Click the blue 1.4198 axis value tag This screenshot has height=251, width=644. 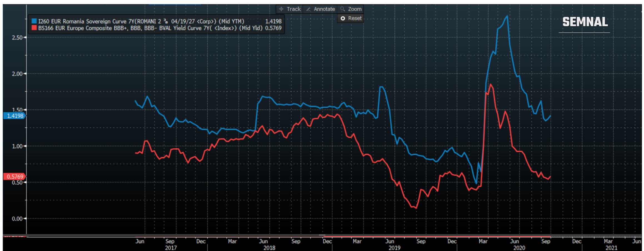(14, 116)
